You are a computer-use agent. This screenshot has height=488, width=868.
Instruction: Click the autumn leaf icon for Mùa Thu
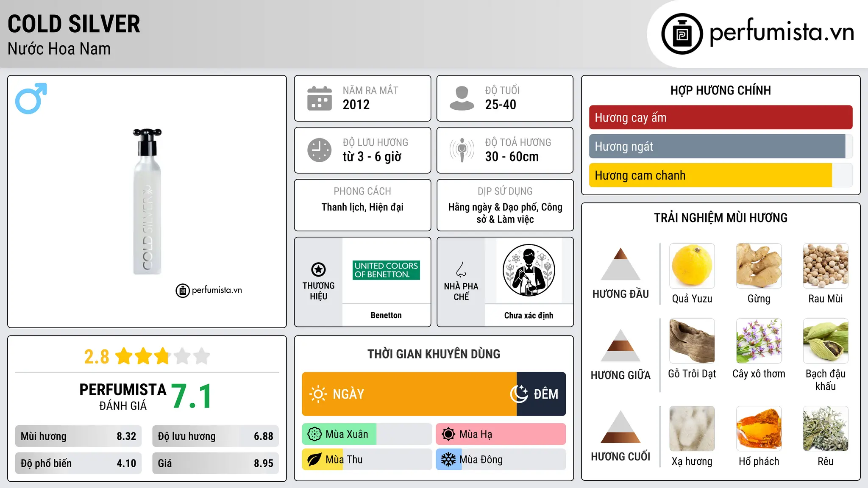pos(314,460)
